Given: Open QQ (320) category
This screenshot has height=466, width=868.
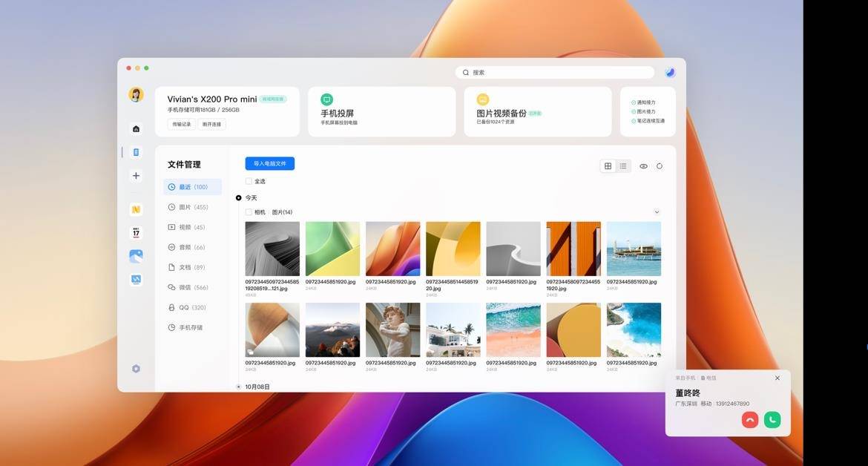Looking at the screenshot, I should tap(193, 307).
